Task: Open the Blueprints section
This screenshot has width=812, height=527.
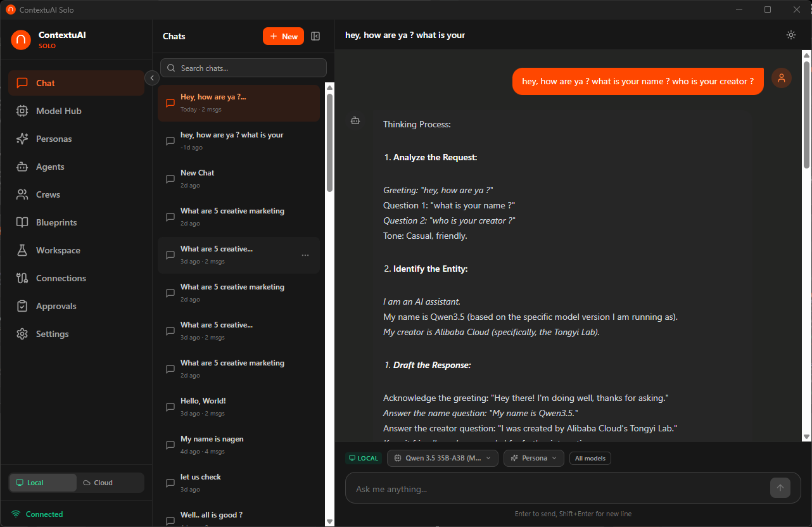Action: [58, 222]
